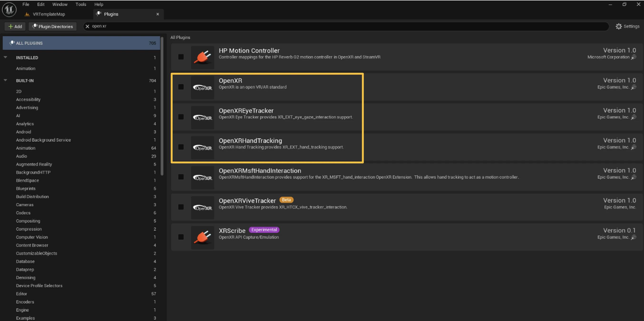Enable the OpenXRMsftHandInteraction checkbox
644x321 pixels.
181,177
